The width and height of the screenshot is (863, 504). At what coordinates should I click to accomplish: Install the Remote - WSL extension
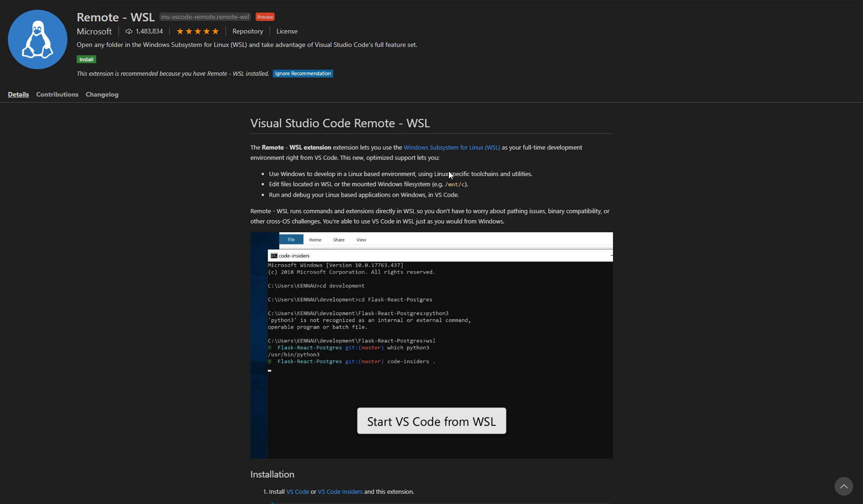[x=86, y=59]
